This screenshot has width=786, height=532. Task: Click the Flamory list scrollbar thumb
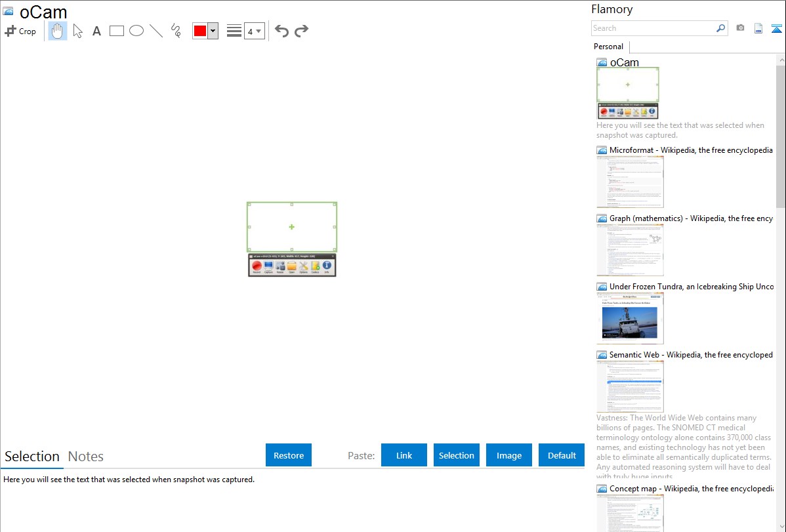click(781, 136)
